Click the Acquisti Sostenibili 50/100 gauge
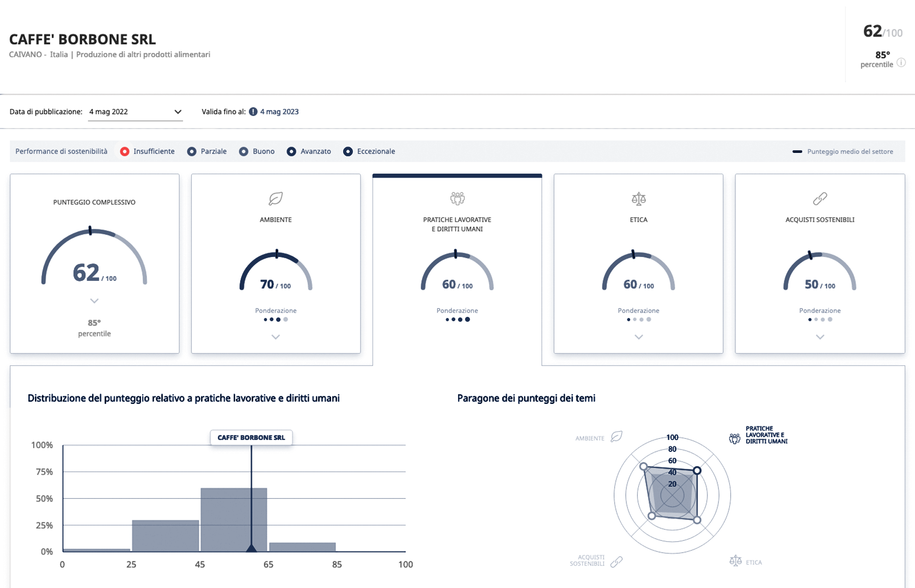Screen dimensions: 915x588 pyautogui.click(x=820, y=271)
